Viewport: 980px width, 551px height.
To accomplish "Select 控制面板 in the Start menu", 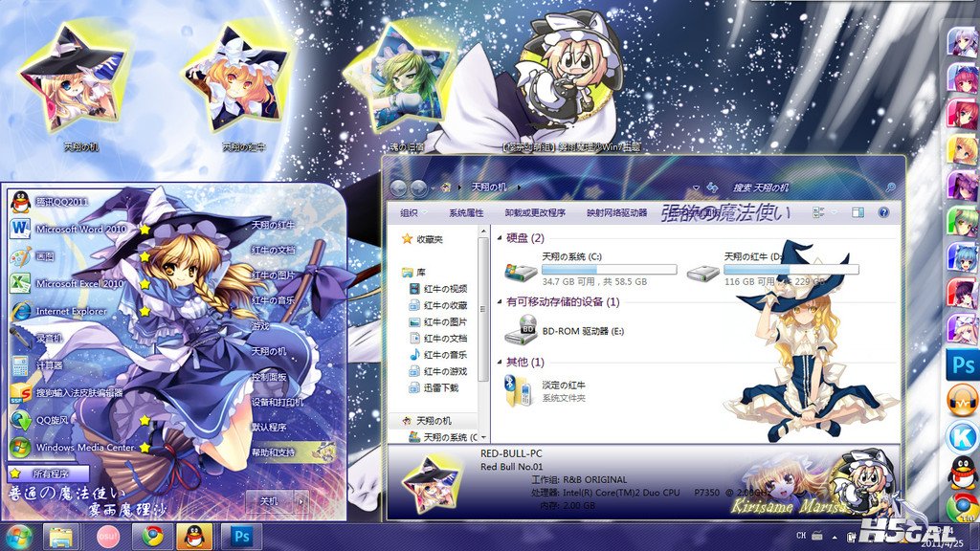I will tap(269, 377).
